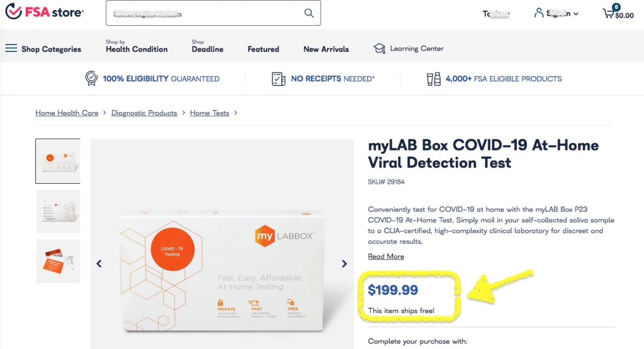Select the third product thumbnail
Screen dimensions: 644x349
57,261
